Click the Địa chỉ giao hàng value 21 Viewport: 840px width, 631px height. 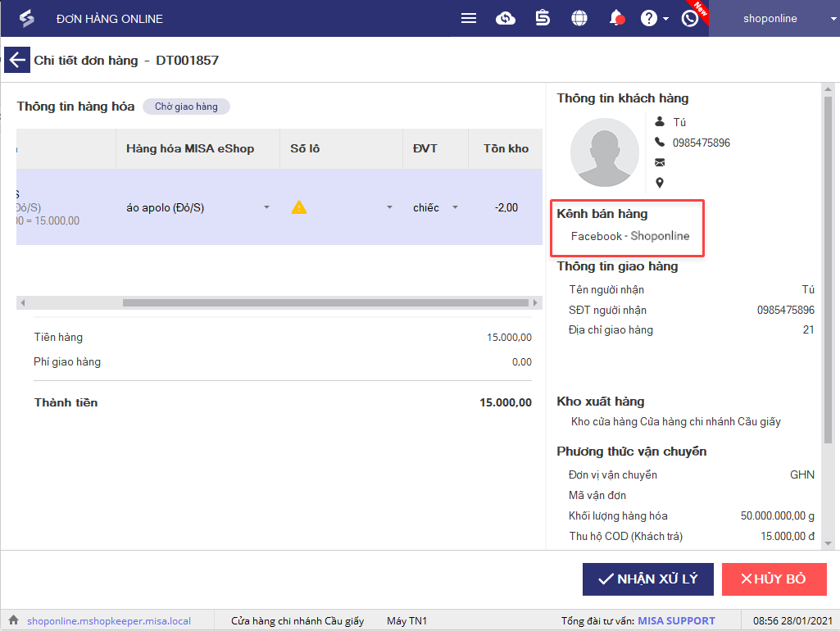pos(808,330)
